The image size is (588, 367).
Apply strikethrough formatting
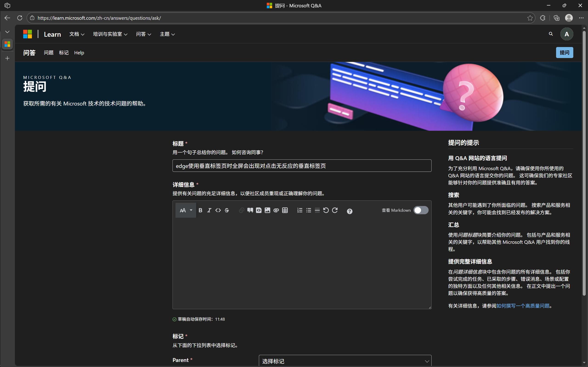(x=226, y=210)
